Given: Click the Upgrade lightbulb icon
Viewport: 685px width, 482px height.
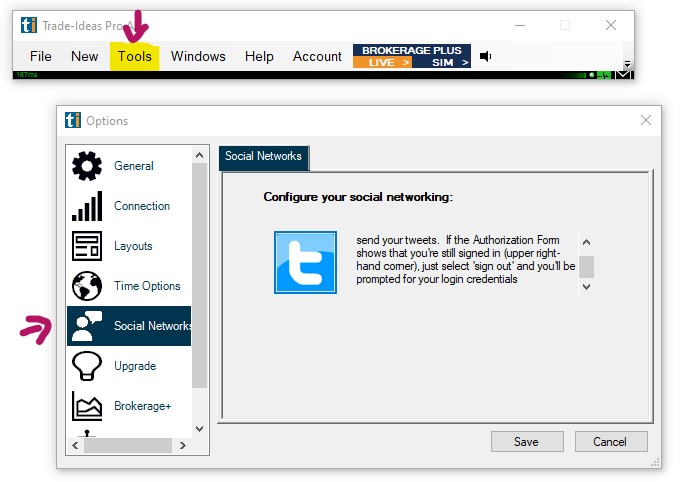Looking at the screenshot, I should coord(87,366).
